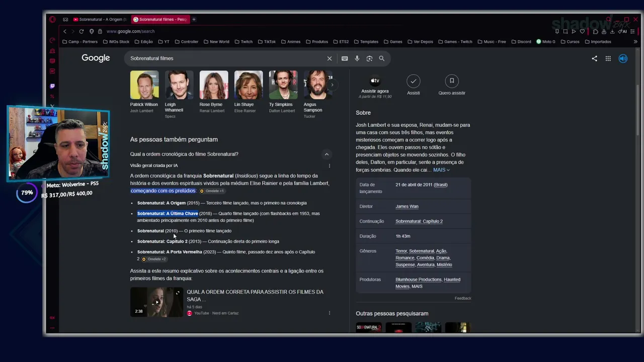Expand producers list with MAIS
Image resolution: width=644 pixels, height=362 pixels.
click(x=417, y=286)
